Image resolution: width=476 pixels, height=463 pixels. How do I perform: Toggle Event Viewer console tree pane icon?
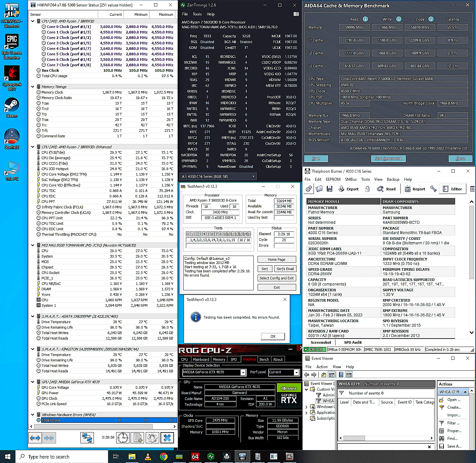(331, 375)
